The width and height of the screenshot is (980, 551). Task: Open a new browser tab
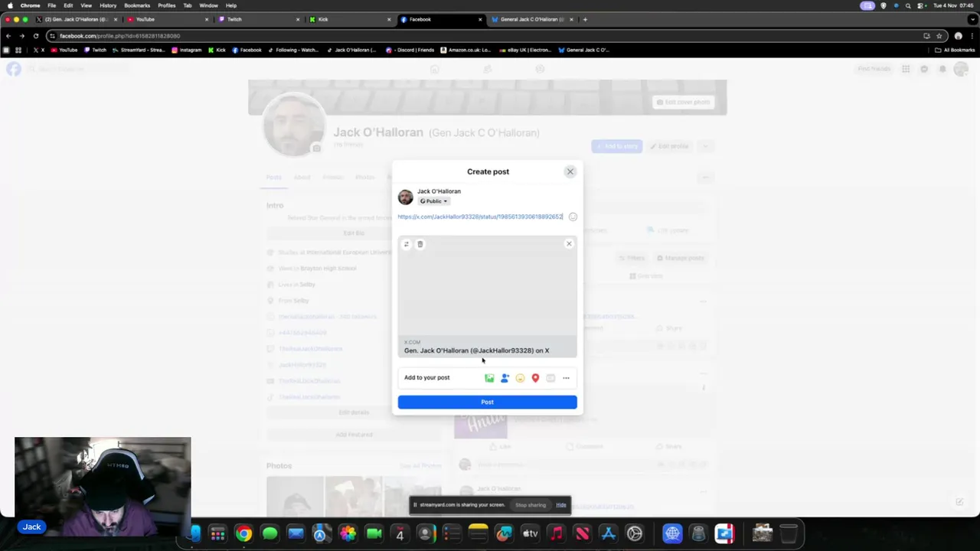[585, 19]
